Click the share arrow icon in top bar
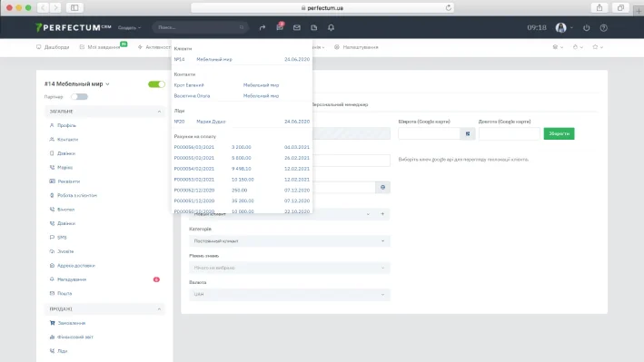This screenshot has width=644, height=362. point(262,27)
